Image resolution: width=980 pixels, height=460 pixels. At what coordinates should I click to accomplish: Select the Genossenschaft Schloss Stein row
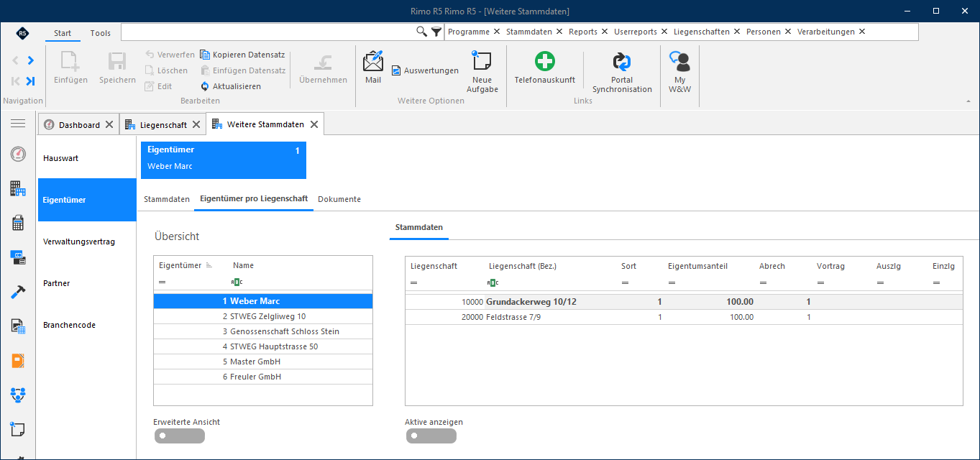click(x=263, y=331)
